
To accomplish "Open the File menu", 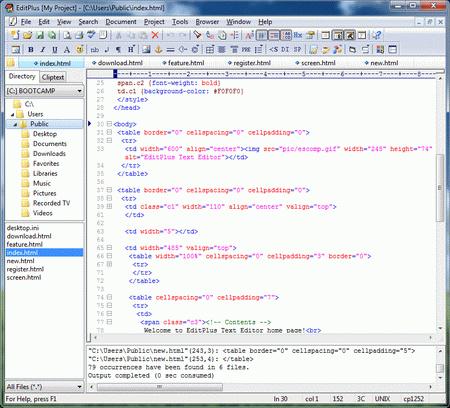I will [26, 22].
